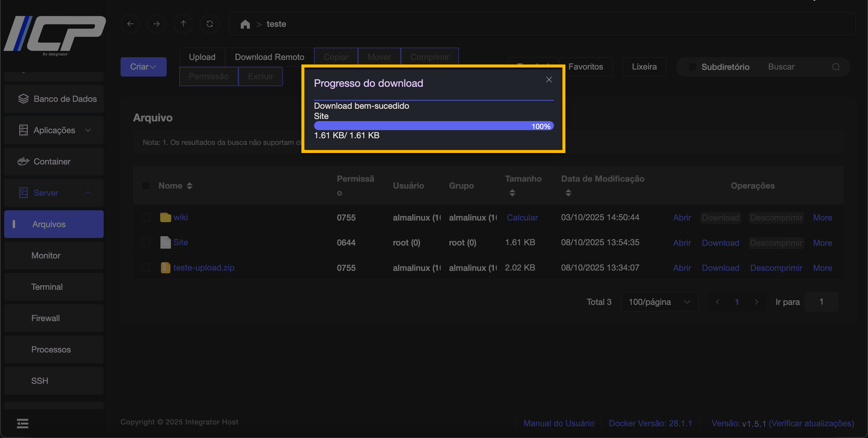Open the Terminal sidebar item

[47, 287]
